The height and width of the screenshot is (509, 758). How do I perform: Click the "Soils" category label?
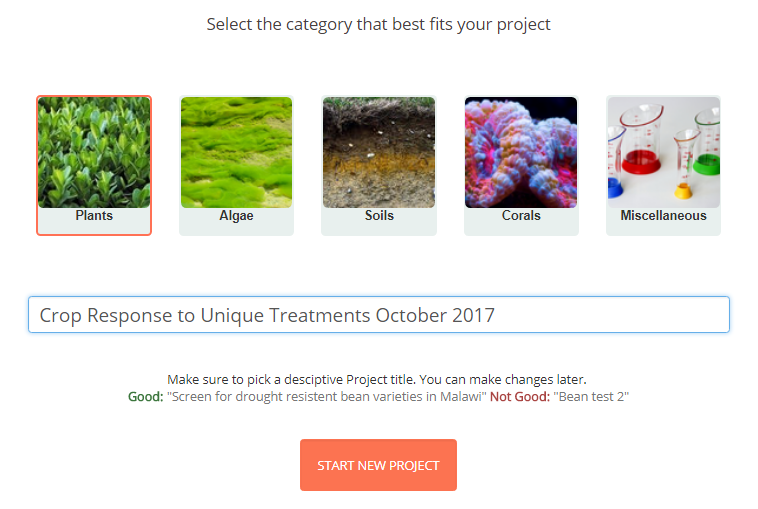pos(379,216)
